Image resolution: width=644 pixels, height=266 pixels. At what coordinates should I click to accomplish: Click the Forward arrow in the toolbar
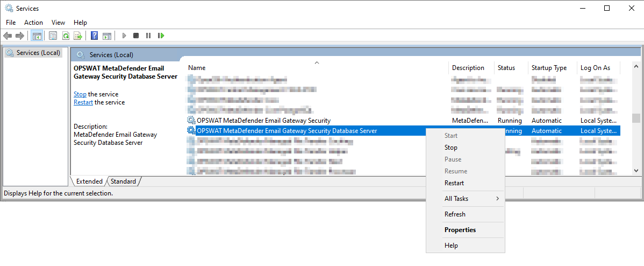pyautogui.click(x=19, y=36)
